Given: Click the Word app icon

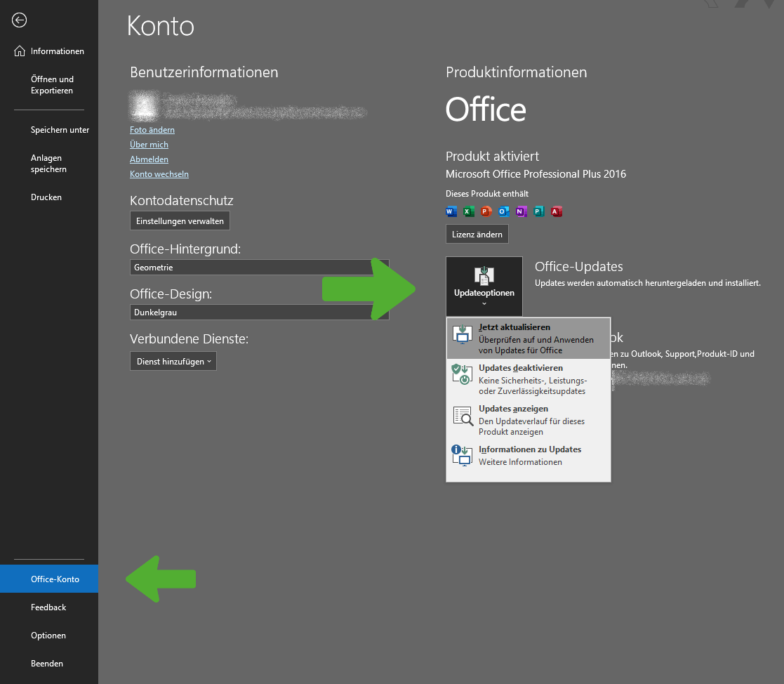Looking at the screenshot, I should tap(451, 211).
